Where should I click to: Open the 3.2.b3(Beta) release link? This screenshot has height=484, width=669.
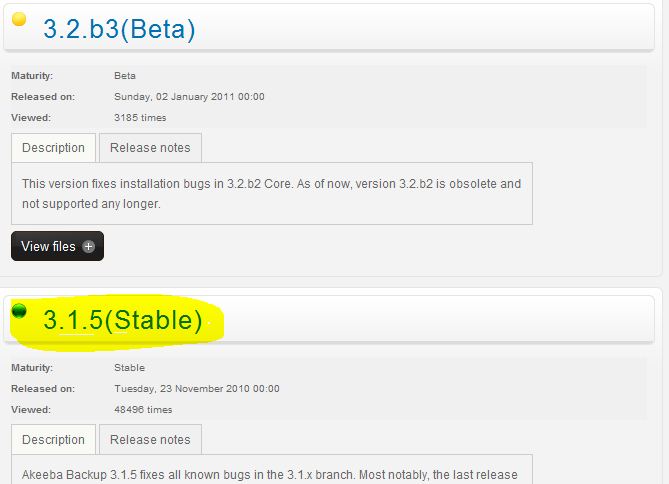click(119, 29)
